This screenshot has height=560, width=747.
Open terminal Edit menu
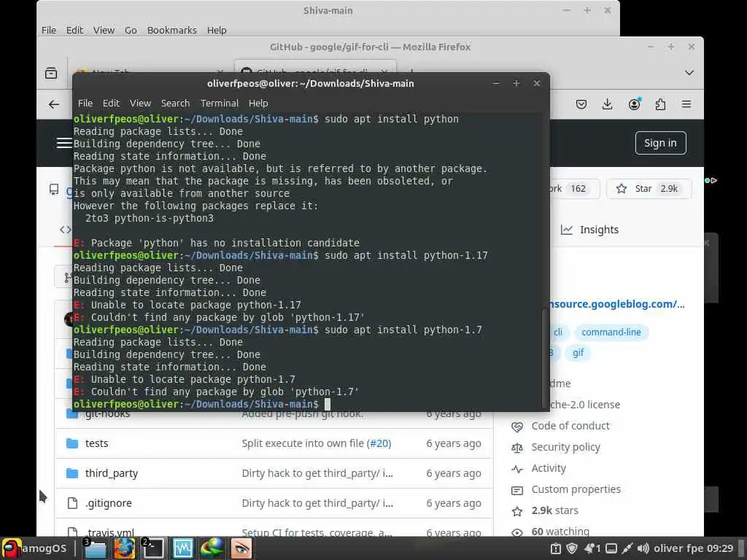click(x=111, y=104)
